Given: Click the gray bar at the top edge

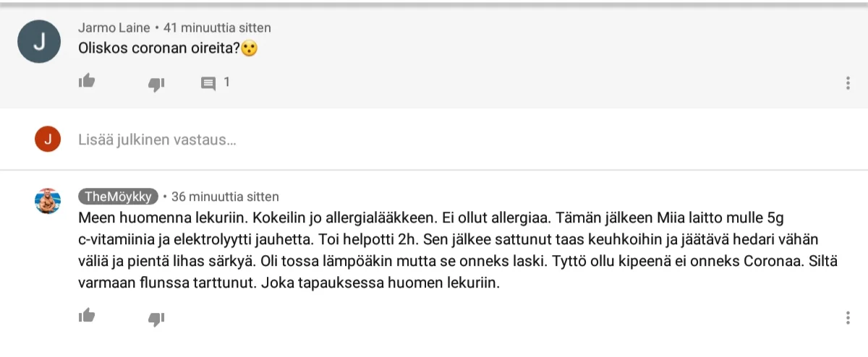Looking at the screenshot, I should 434,4.
